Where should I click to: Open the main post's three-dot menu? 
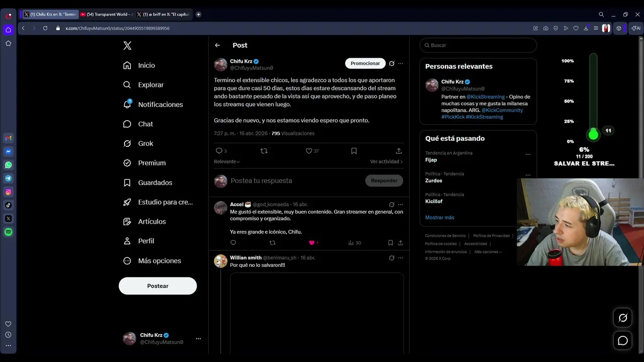tap(400, 63)
